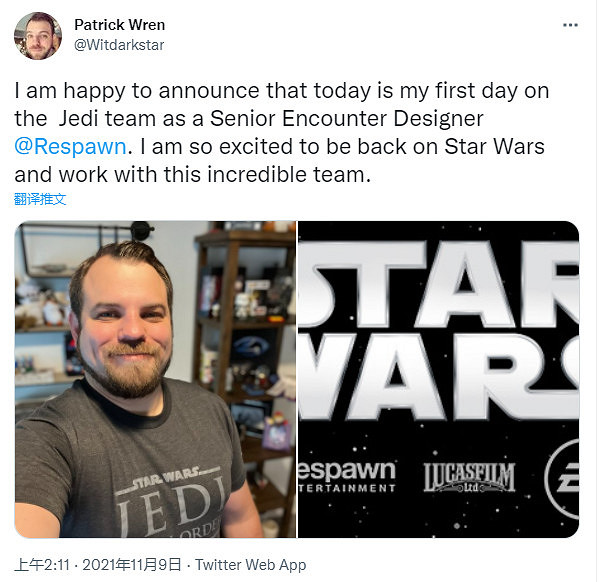Click the tweet timestamp 上午2:11 · 2021年11月9日

tap(98, 565)
